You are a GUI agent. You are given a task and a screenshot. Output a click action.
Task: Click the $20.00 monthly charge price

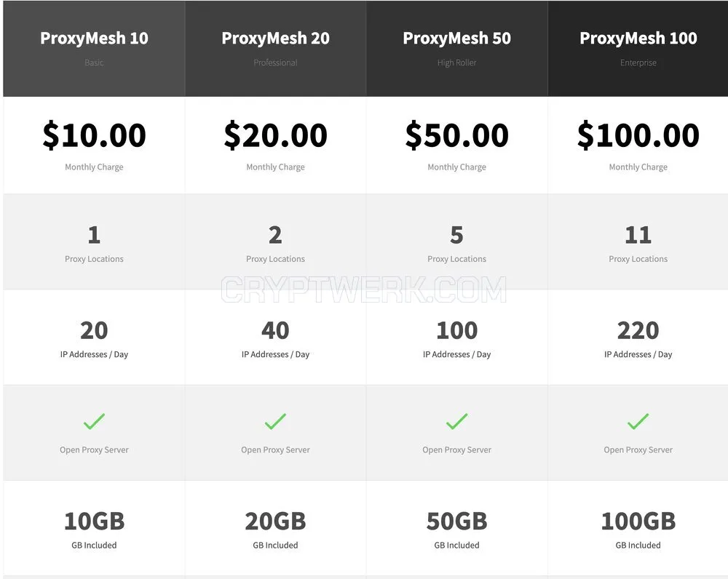[275, 135]
